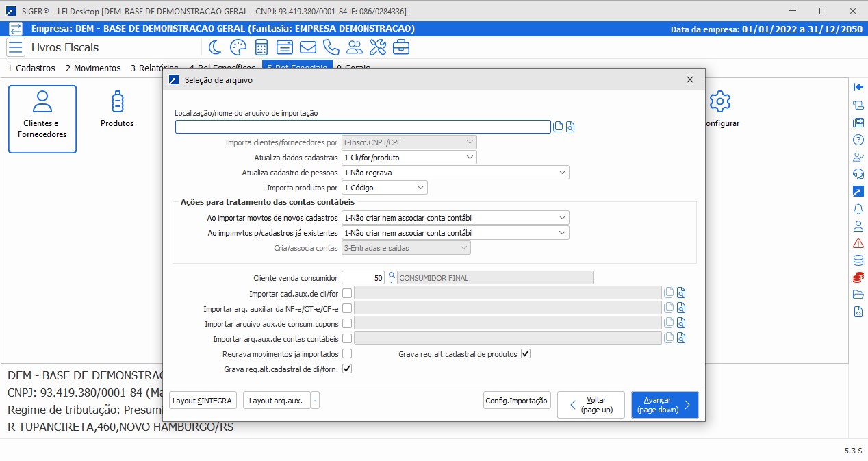This screenshot has height=461, width=868.
Task: Open the color palette theme icon
Action: coord(238,47)
